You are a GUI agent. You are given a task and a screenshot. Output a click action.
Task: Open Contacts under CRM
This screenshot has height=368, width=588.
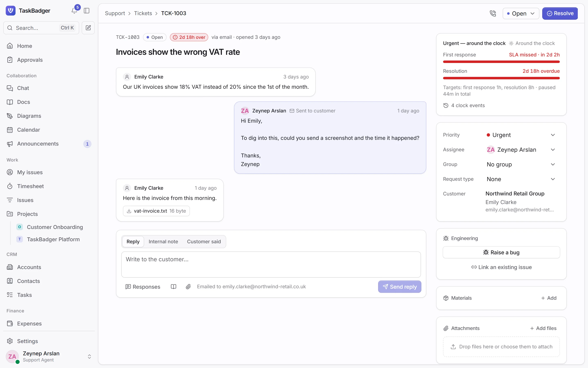point(49,281)
